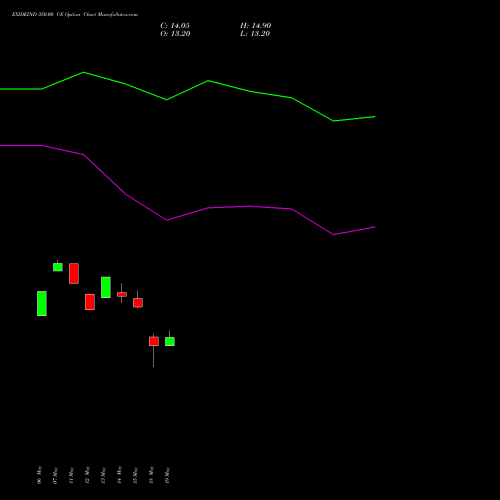The image size is (500, 500).
Task: Select the red candle above 12 May
Action: [x=90, y=302]
